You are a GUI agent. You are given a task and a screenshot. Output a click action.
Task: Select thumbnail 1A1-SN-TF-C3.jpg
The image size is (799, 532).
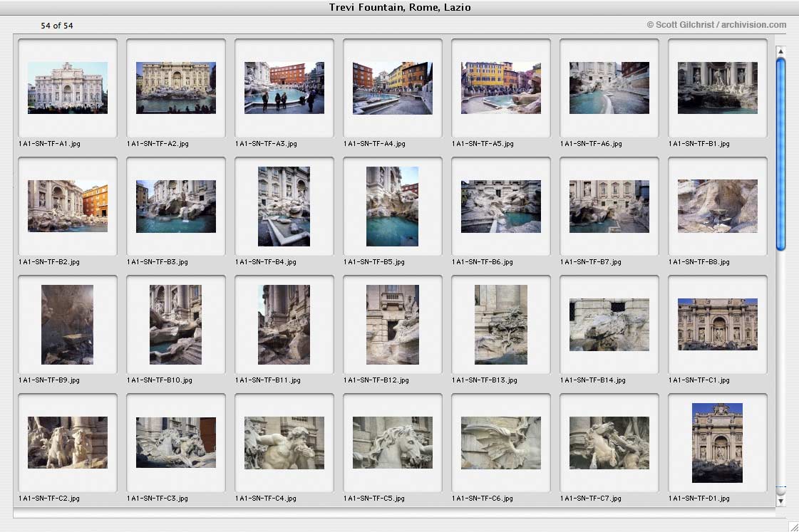176,442
